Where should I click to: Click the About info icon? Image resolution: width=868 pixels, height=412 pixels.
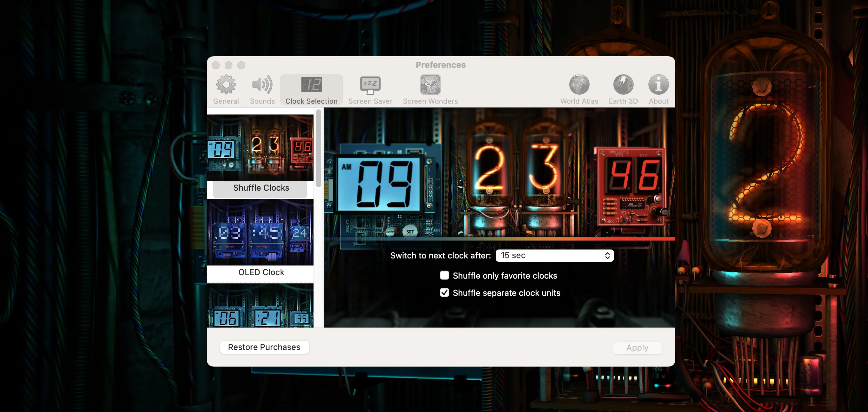(x=657, y=88)
